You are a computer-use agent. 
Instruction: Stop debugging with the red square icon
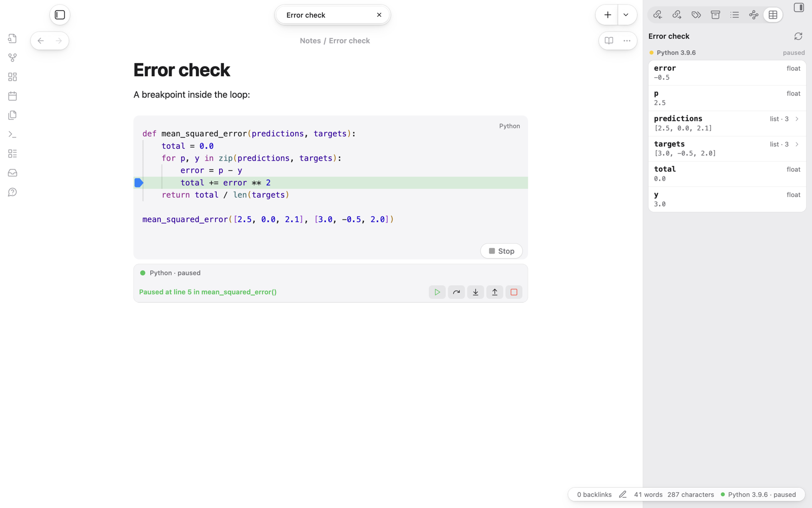[x=514, y=292]
